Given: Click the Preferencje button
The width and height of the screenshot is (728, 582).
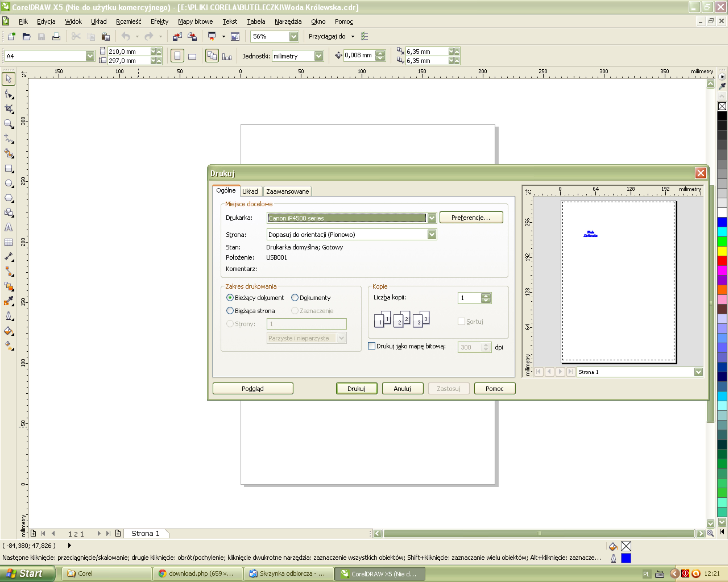Looking at the screenshot, I should coord(471,218).
